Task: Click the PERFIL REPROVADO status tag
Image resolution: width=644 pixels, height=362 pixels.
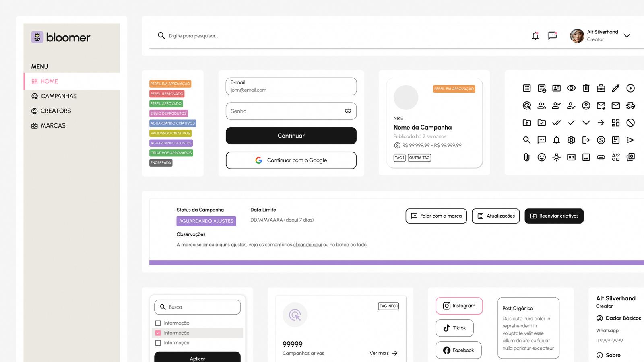Action: (x=167, y=94)
